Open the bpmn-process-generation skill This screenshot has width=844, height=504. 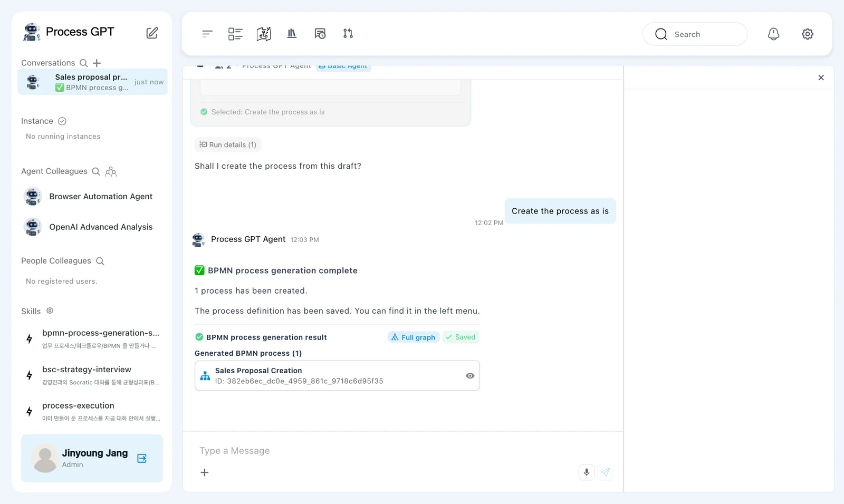click(92, 339)
